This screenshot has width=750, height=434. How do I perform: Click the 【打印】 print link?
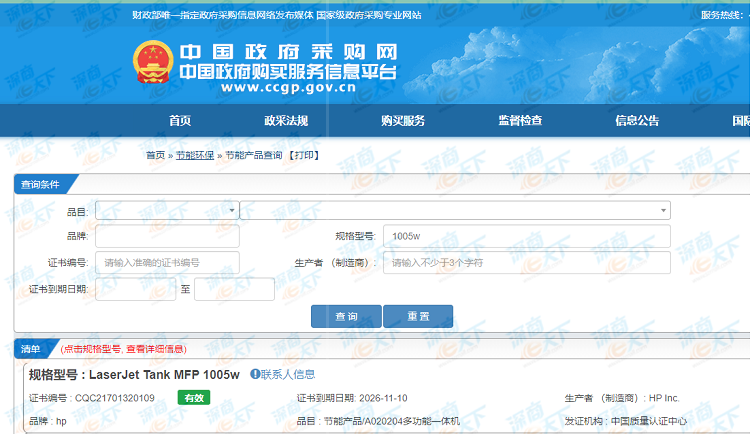[x=304, y=155]
